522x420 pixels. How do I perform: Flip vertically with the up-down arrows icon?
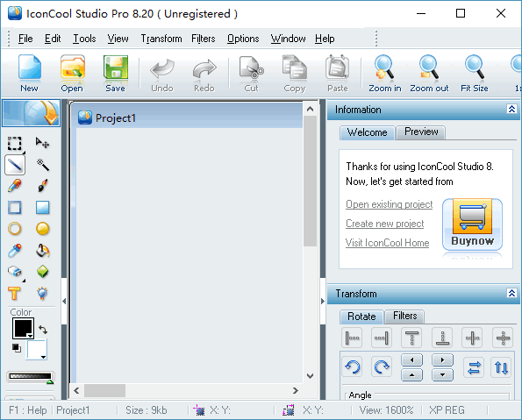point(501,367)
